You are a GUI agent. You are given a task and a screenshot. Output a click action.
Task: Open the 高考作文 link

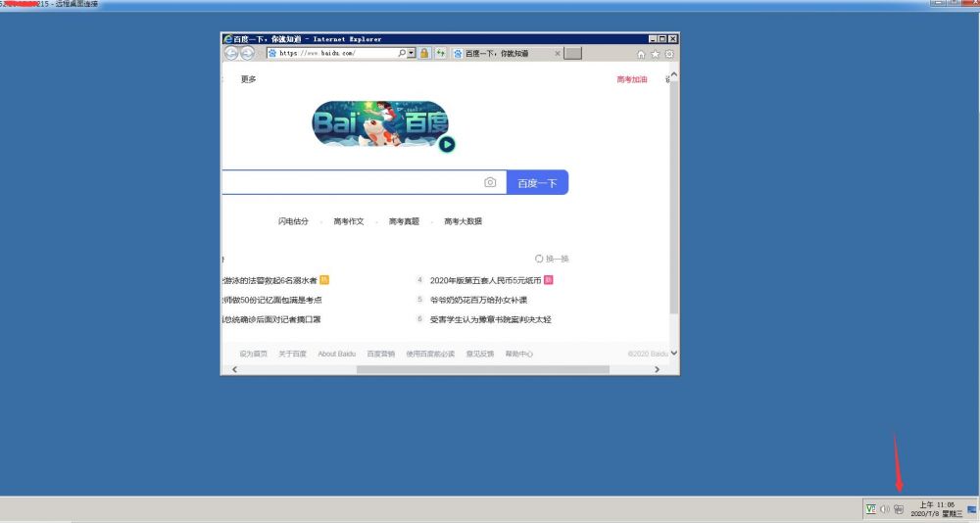[348, 221]
